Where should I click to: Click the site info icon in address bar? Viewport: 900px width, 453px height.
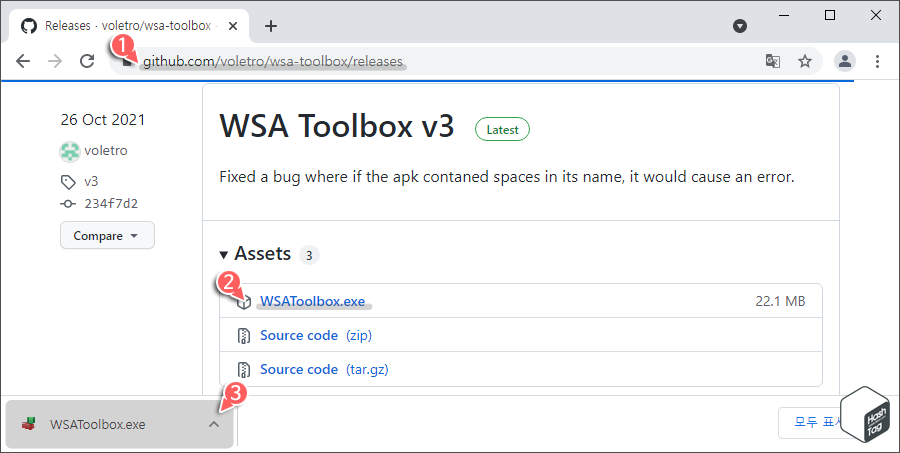(128, 61)
